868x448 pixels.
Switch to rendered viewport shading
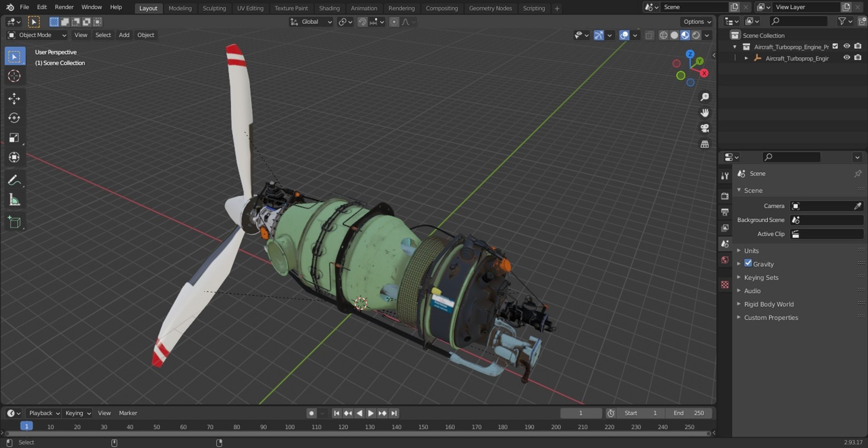696,35
